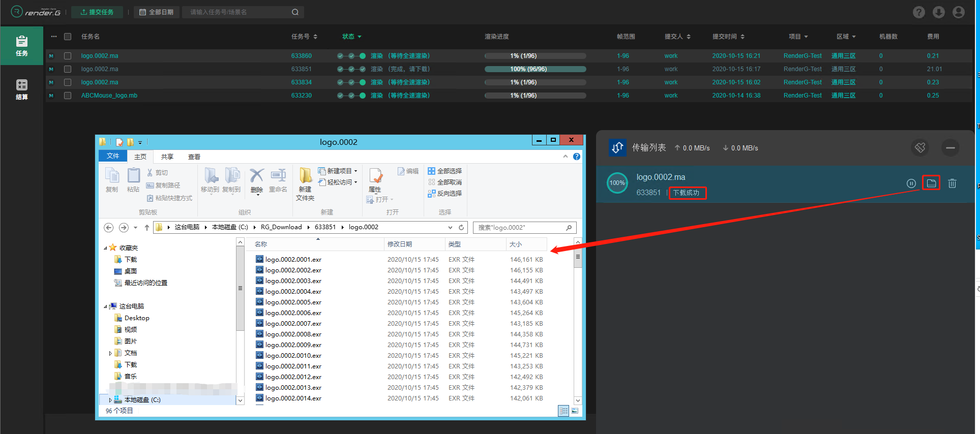The image size is (980, 434).
Task: Switch to the View (查看) ribbon tab
Action: [x=194, y=157]
